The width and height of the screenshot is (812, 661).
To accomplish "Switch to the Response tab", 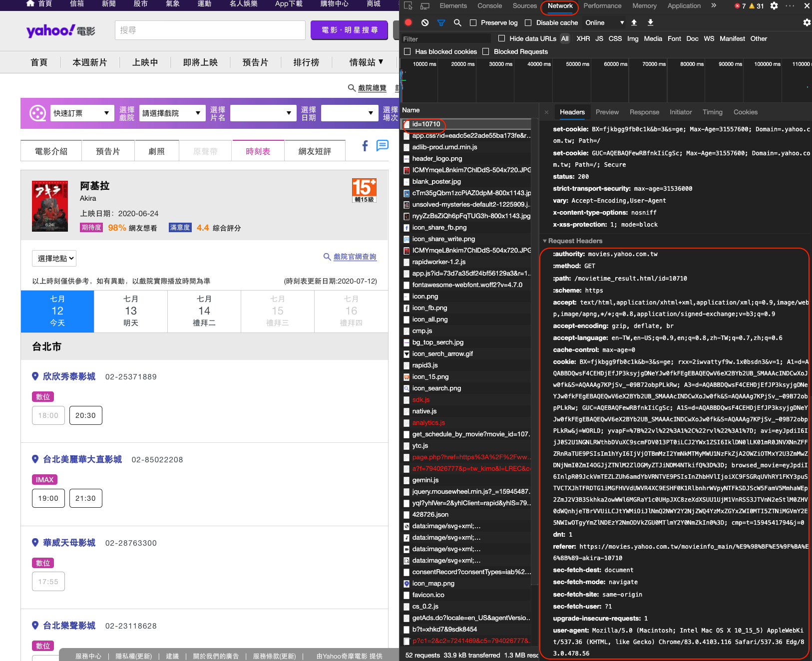I will click(644, 112).
